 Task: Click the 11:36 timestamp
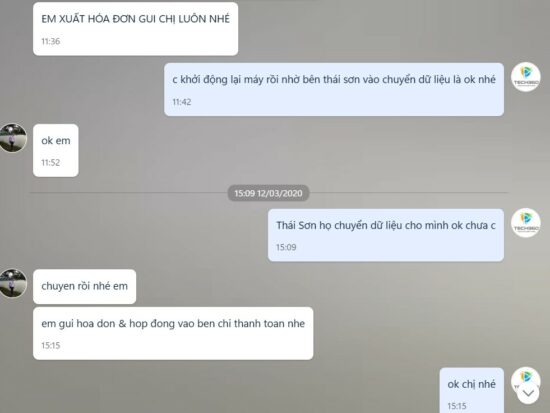tap(51, 41)
